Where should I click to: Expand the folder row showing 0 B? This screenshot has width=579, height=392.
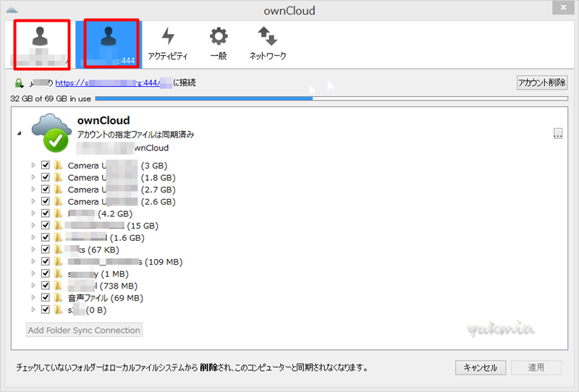(x=33, y=310)
